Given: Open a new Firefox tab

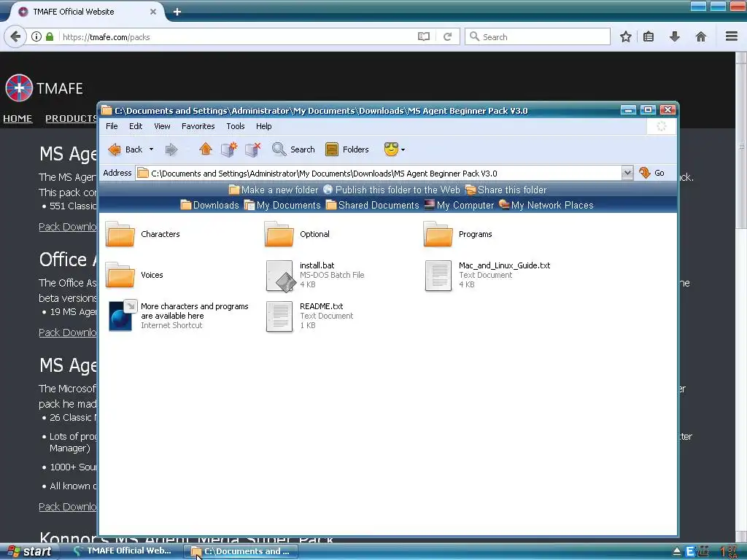Looking at the screenshot, I should (177, 12).
